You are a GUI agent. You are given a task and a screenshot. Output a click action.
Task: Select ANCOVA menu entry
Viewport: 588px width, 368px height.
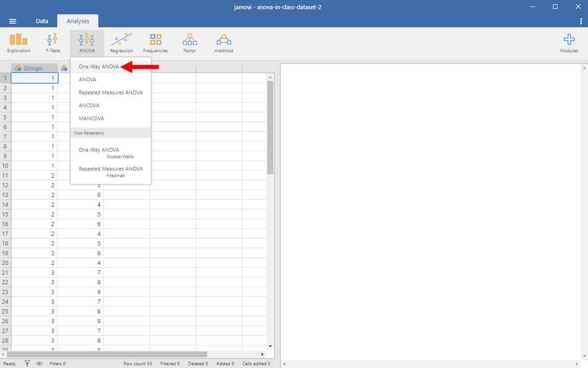click(89, 105)
